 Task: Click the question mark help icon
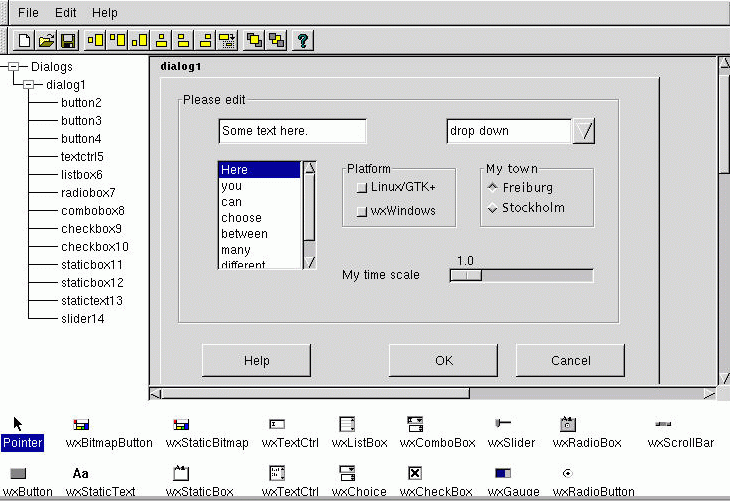click(x=303, y=41)
